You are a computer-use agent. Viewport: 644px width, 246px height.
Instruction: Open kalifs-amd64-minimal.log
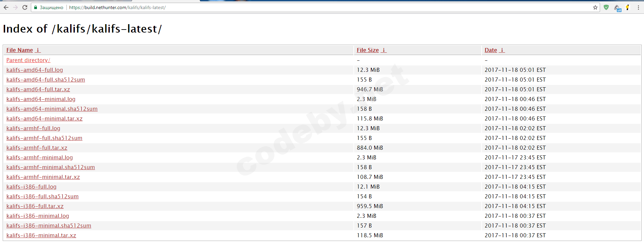(x=41, y=99)
